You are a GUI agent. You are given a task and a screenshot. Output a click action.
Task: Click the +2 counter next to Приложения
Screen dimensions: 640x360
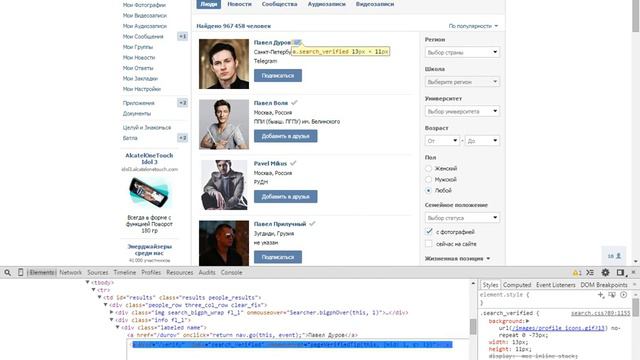point(182,103)
